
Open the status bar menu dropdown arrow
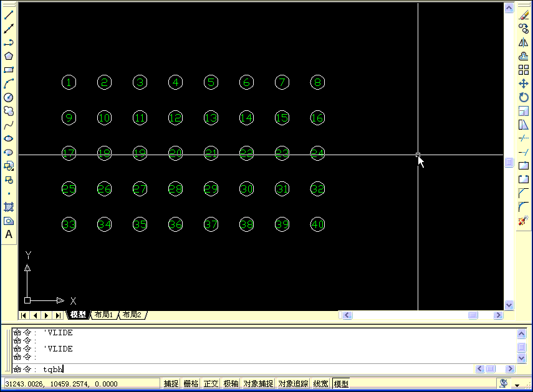pyautogui.click(x=517, y=385)
